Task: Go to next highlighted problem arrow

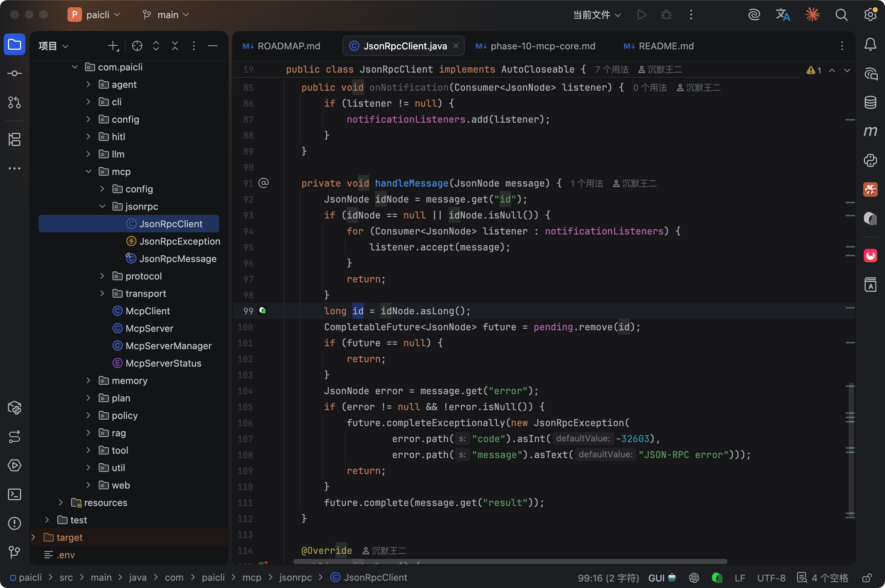Action: 847,70
